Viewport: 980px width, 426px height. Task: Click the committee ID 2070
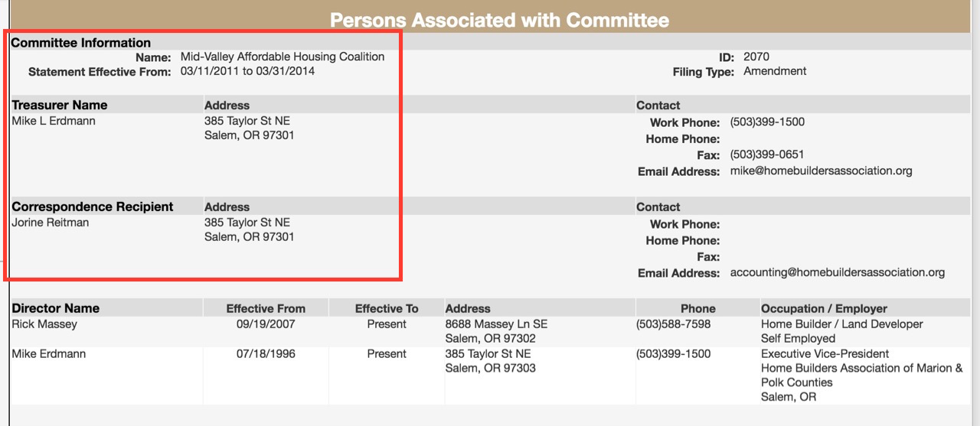pyautogui.click(x=756, y=57)
